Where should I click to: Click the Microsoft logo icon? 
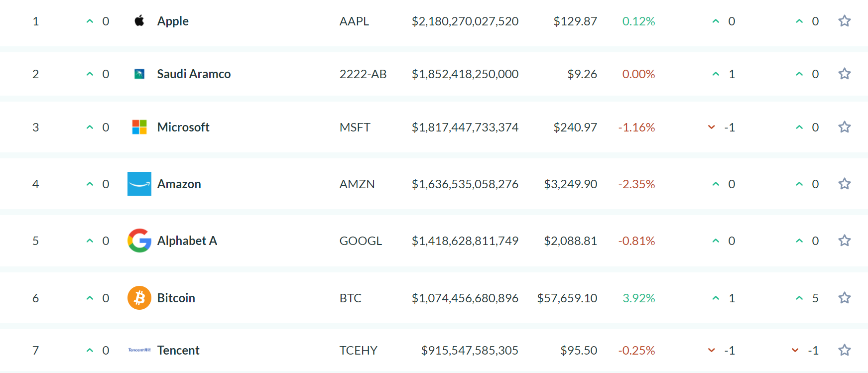pos(139,127)
